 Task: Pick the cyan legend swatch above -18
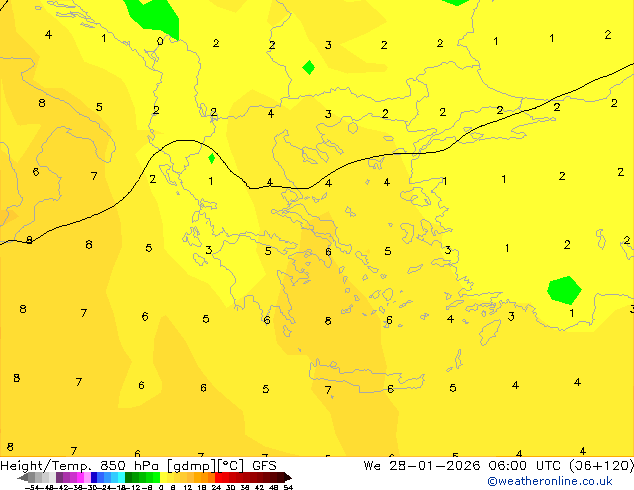[x=121, y=477]
